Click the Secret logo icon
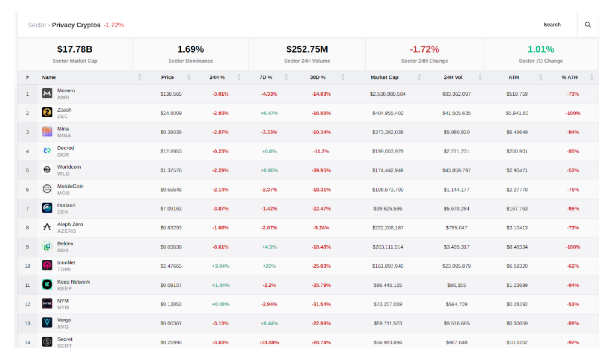Viewport: 609px width, 364px height. pyautogui.click(x=47, y=342)
